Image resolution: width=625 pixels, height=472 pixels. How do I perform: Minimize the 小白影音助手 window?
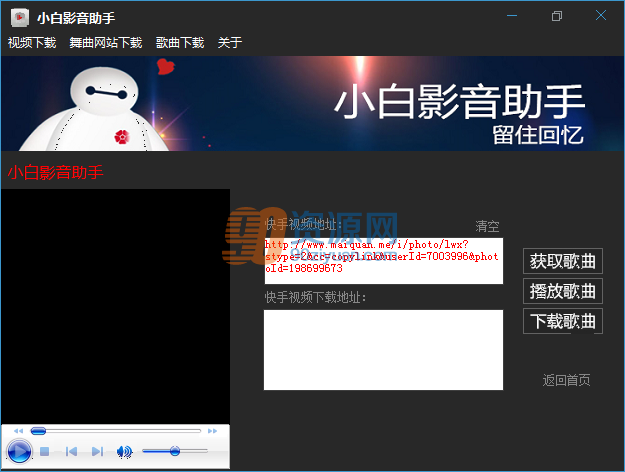point(512,16)
